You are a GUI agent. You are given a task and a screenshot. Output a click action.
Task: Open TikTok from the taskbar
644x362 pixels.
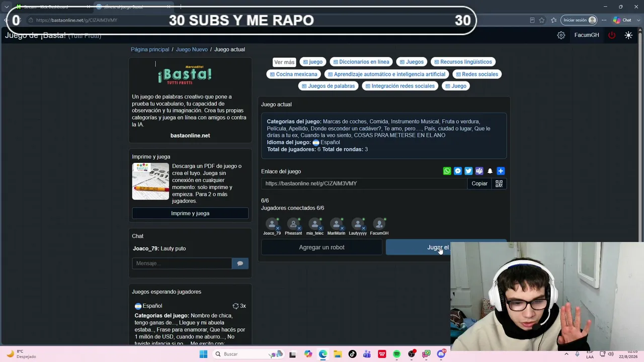(x=352, y=354)
